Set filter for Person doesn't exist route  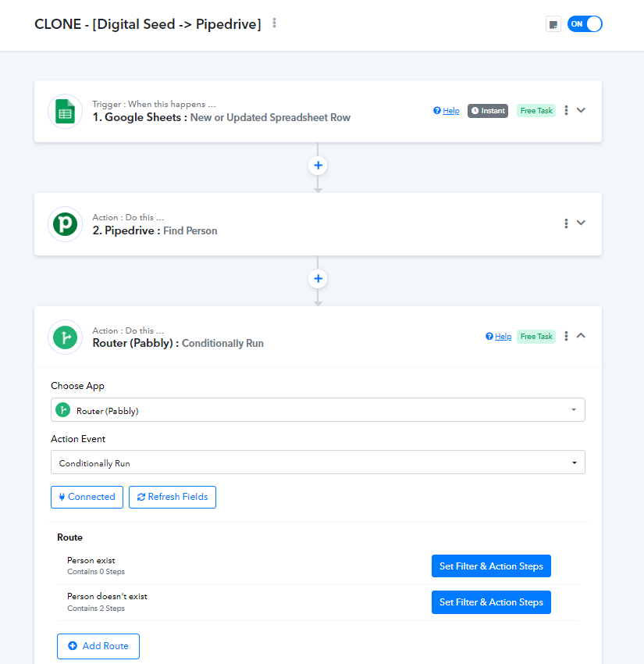click(491, 602)
